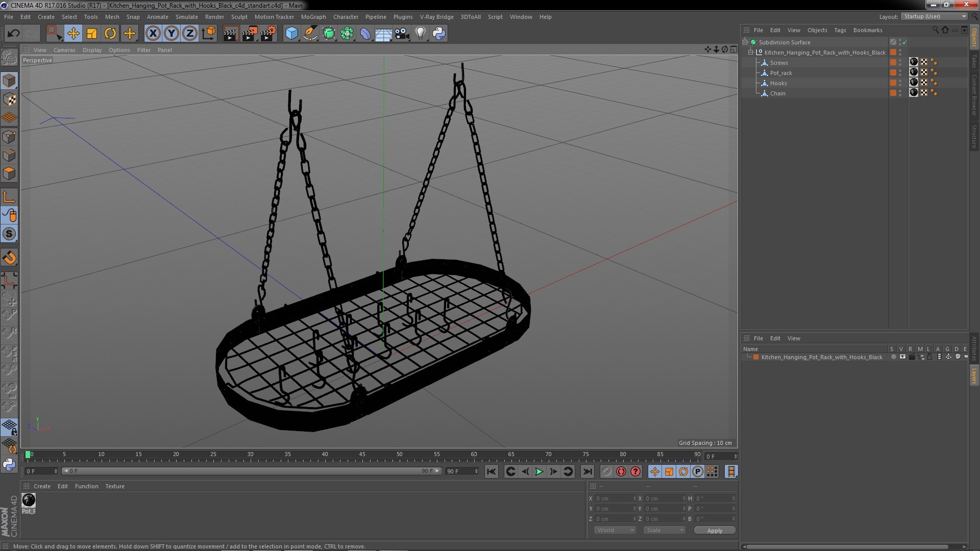Click the Apply button
Image resolution: width=980 pixels, height=551 pixels.
tap(715, 531)
